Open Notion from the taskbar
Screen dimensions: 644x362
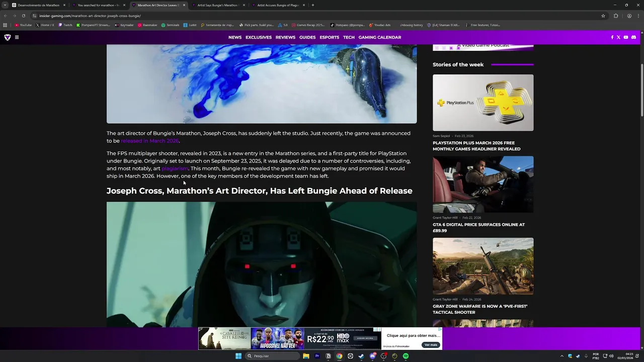click(328, 356)
